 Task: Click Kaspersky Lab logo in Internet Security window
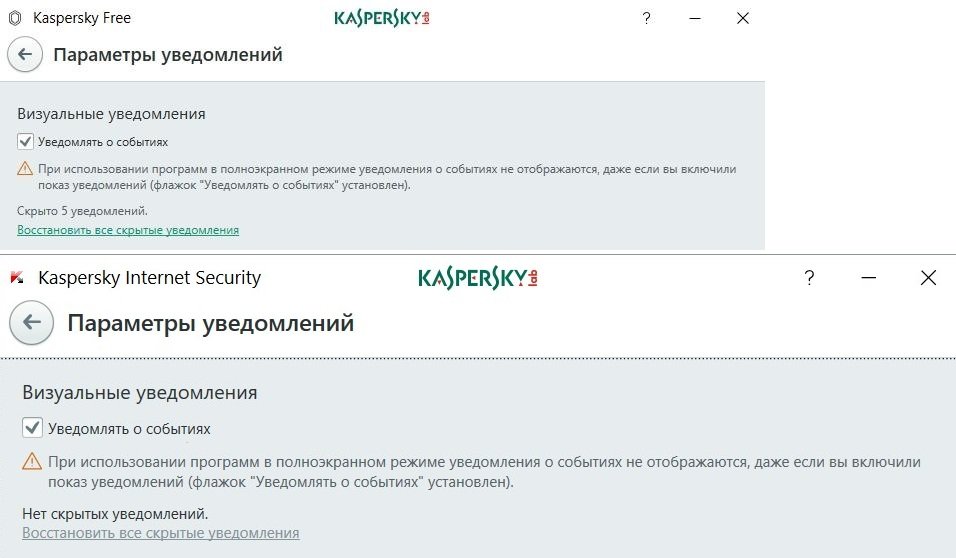(478, 278)
